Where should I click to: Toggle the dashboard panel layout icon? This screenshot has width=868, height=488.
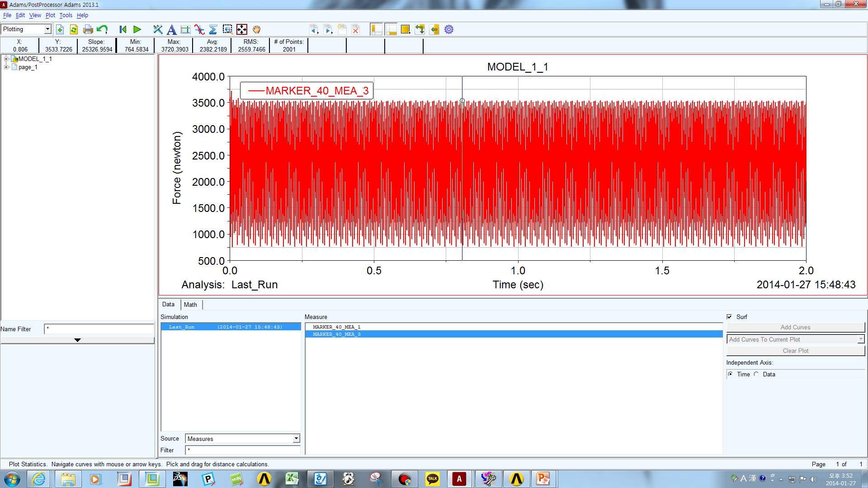coord(391,30)
